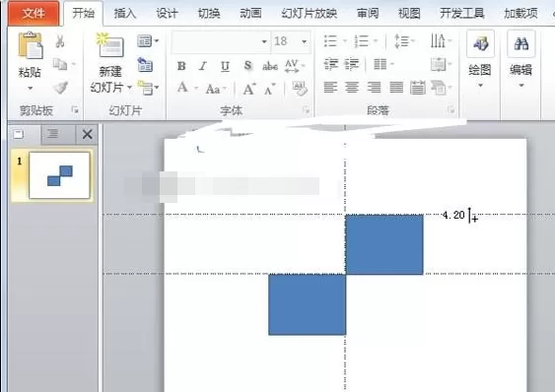
Task: Open the 幻灯片放映 slideshow tab
Action: coord(309,14)
